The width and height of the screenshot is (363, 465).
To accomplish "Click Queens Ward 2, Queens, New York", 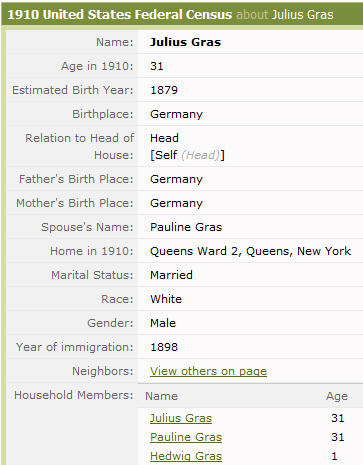I will pos(250,251).
